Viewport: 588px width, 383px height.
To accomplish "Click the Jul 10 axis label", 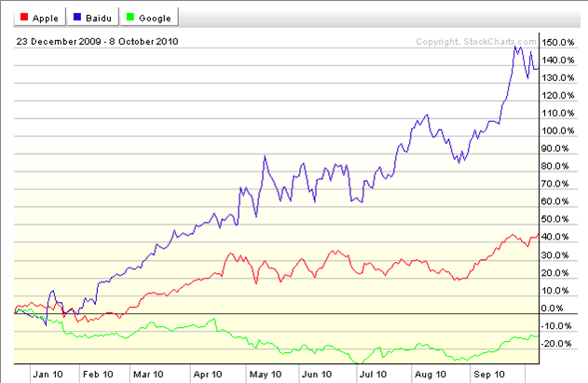I will point(373,374).
